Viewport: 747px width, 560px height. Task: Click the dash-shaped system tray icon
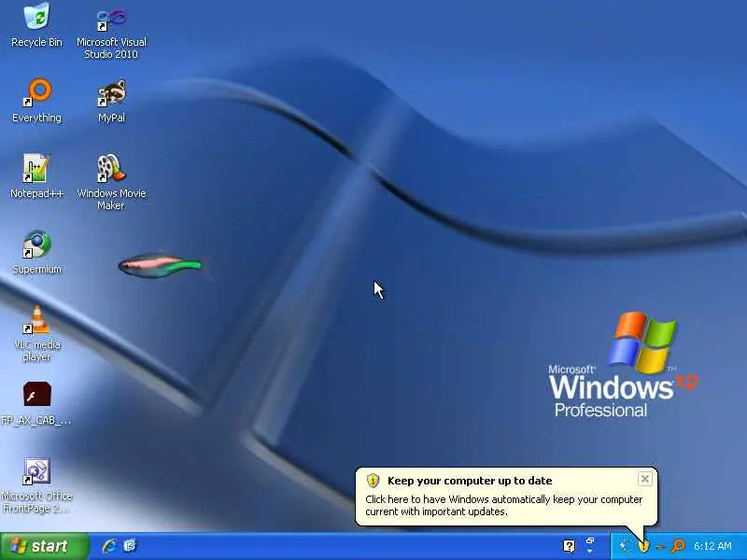tap(660, 547)
